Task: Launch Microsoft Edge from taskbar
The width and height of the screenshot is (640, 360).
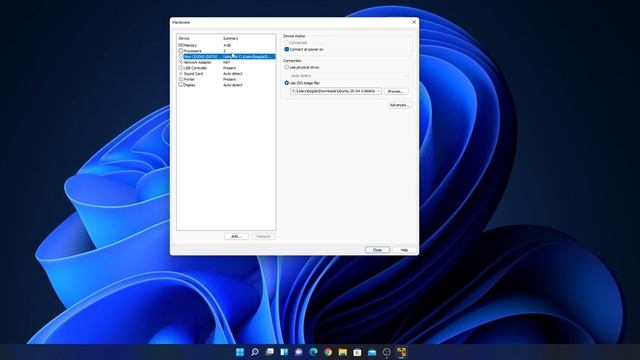Action: point(313,352)
